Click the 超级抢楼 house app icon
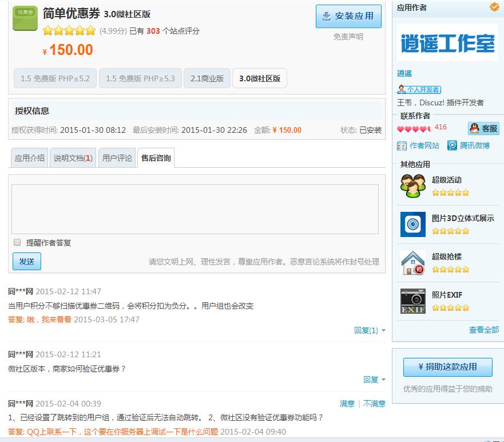 (x=412, y=262)
